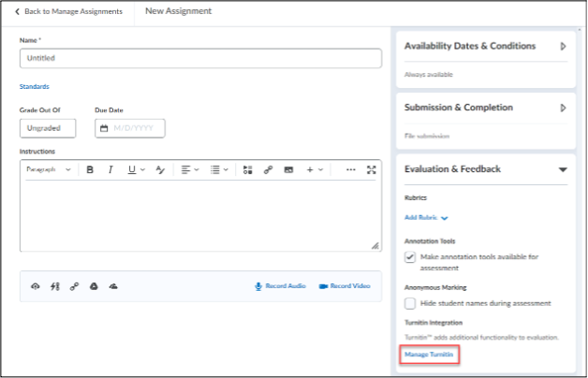The image size is (588, 378).
Task: Click the insert image icon in editor toolbar
Action: coord(288,169)
